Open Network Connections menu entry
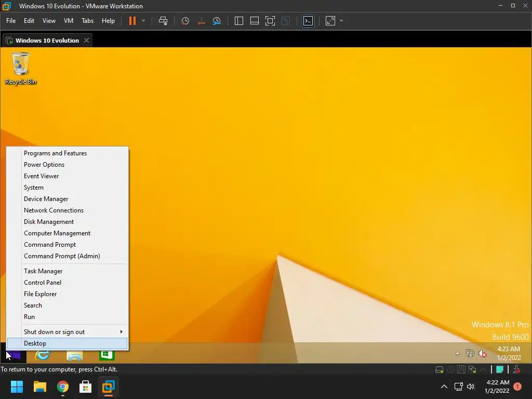Image resolution: width=532 pixels, height=399 pixels. pos(67,210)
